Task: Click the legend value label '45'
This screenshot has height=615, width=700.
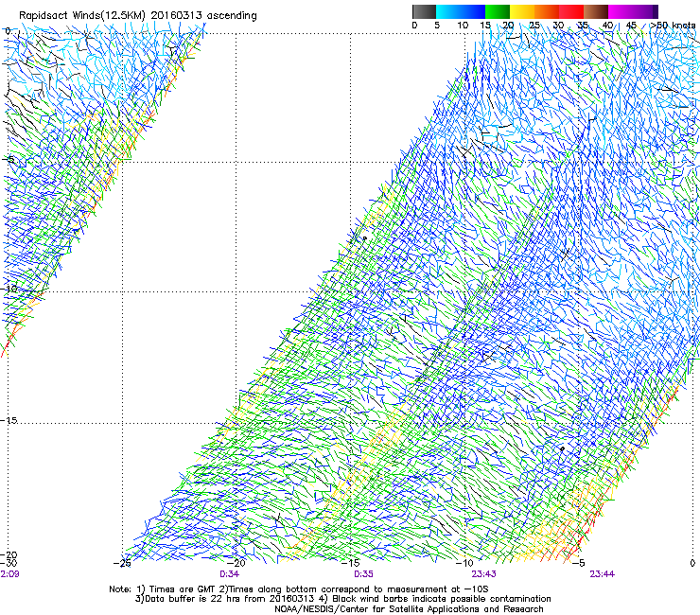Action: 631,26
